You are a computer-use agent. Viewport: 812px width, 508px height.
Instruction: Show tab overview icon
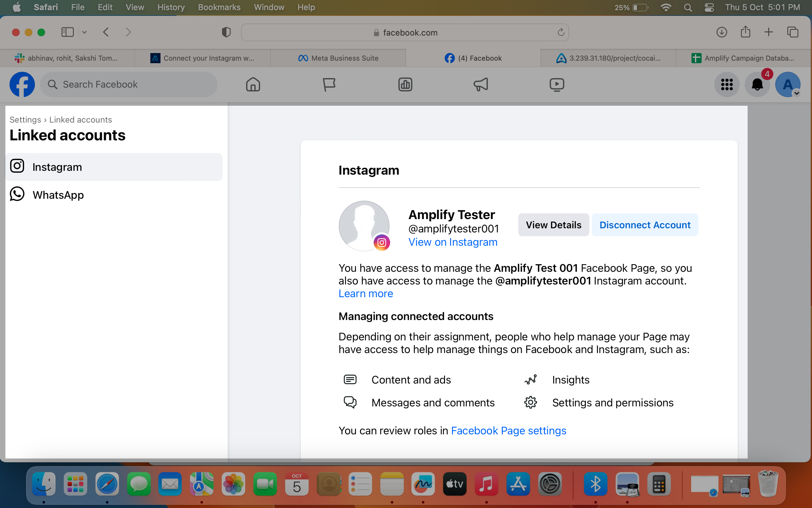(x=793, y=32)
